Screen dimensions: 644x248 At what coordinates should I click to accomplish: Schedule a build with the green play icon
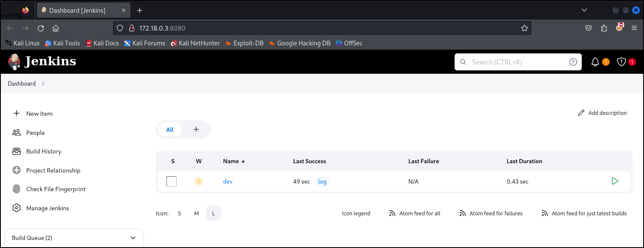(x=615, y=181)
